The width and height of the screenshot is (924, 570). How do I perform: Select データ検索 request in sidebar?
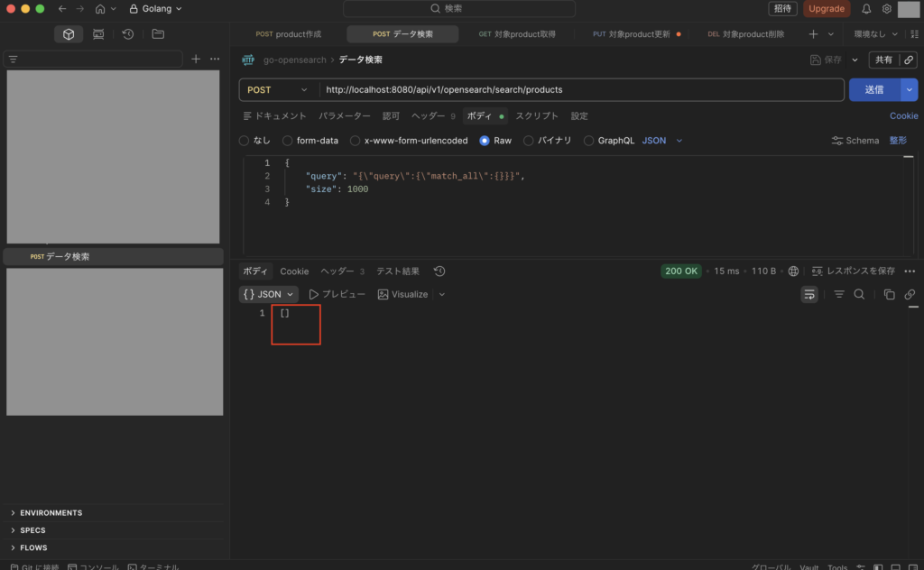[67, 257]
